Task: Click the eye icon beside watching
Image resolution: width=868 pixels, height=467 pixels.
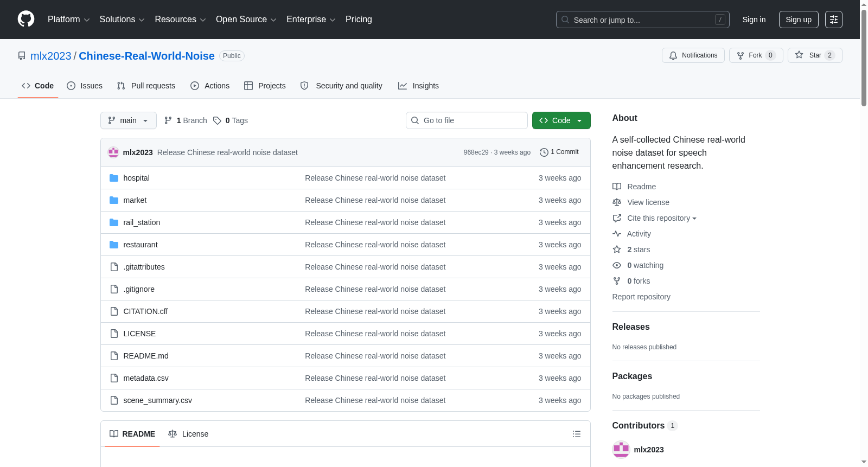Action: 617,265
